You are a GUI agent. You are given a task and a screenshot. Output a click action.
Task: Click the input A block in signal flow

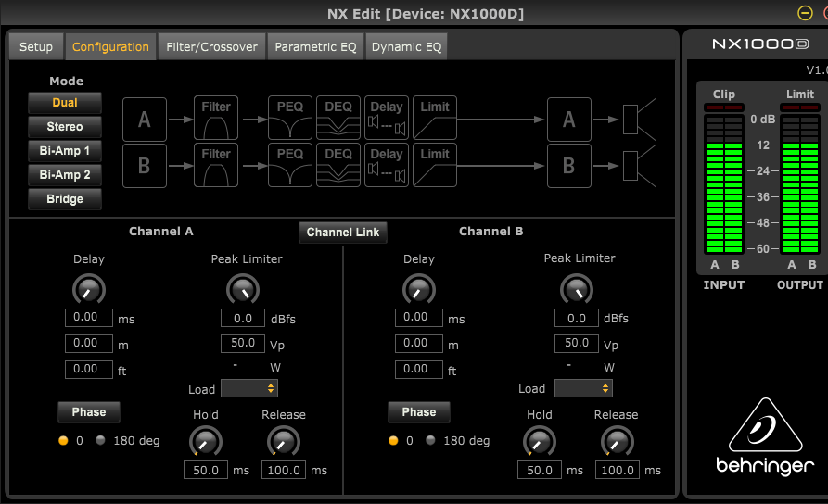145,120
